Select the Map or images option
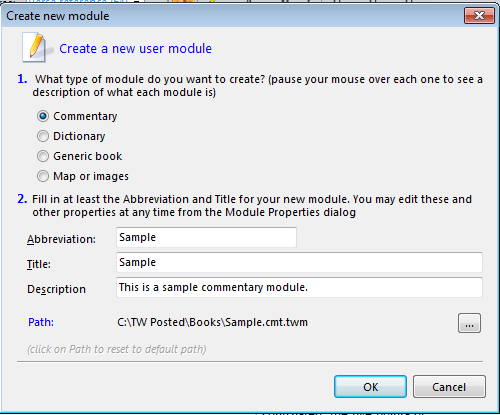The height and width of the screenshot is (415, 500). 43,176
